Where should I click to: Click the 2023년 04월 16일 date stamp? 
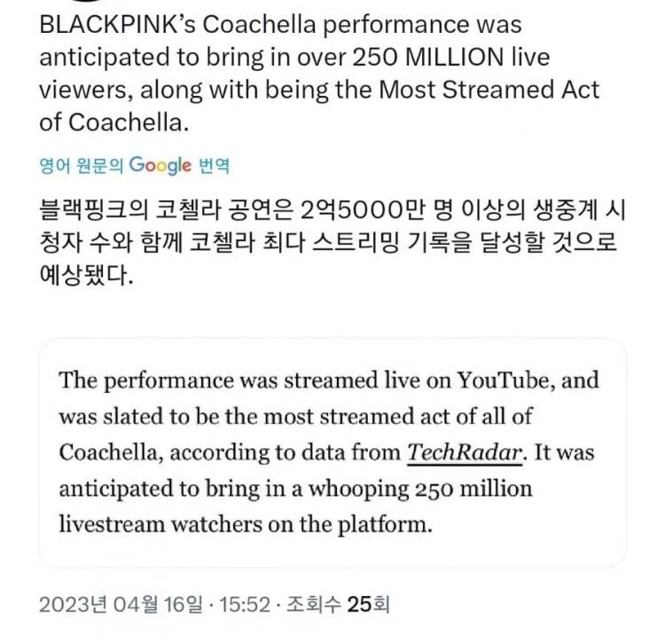121,604
